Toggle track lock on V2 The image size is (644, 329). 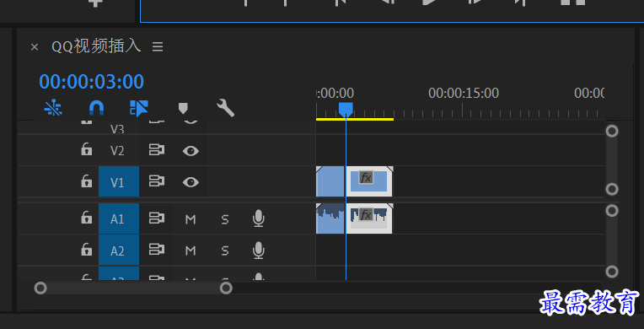[86, 148]
